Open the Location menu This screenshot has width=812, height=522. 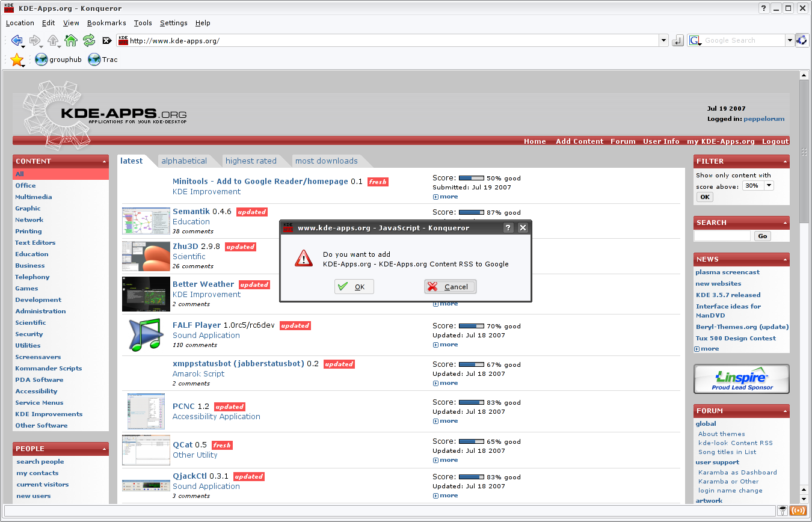coord(20,23)
